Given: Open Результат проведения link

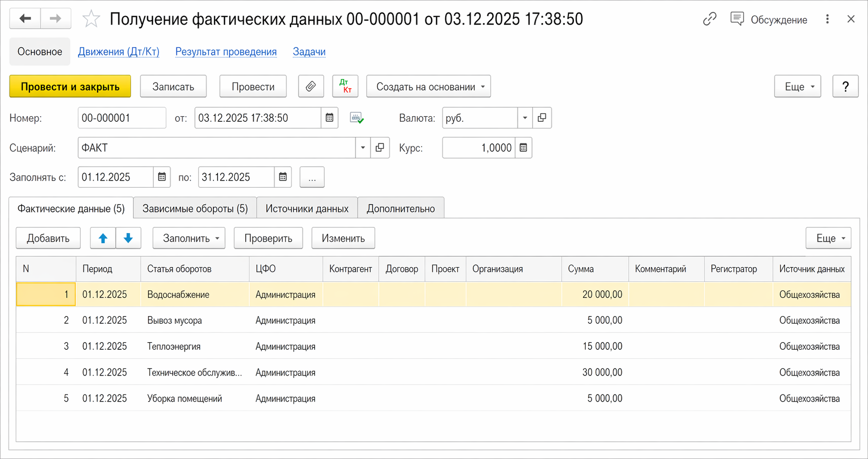Looking at the screenshot, I should tap(226, 51).
